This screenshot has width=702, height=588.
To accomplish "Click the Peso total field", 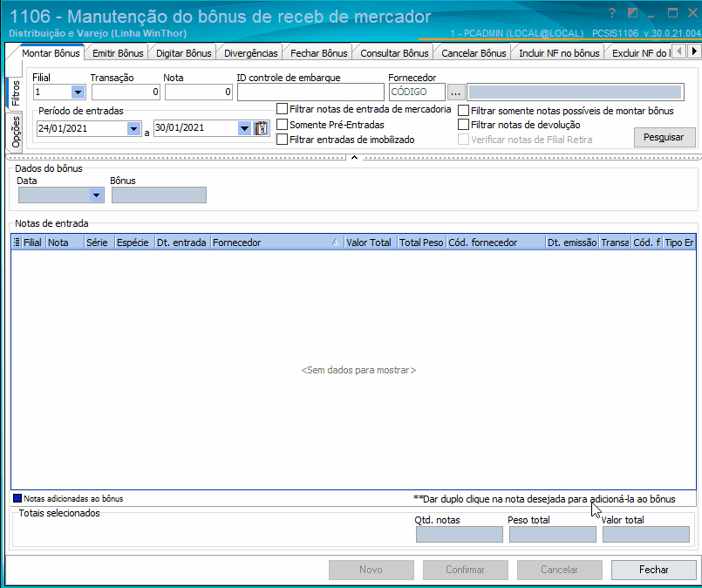I will tap(553, 534).
